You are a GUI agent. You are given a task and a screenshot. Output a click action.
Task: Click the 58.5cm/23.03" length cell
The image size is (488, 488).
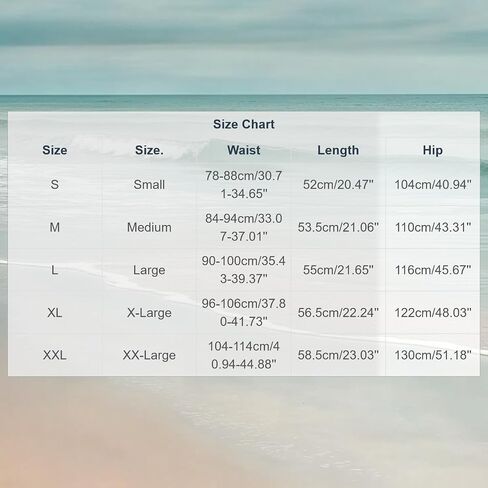click(x=338, y=355)
